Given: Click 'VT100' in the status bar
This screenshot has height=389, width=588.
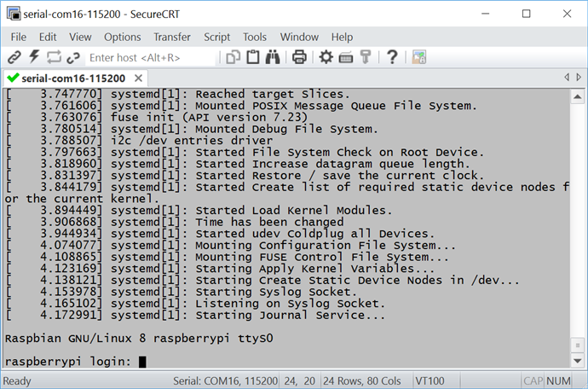Looking at the screenshot, I should point(429,381).
